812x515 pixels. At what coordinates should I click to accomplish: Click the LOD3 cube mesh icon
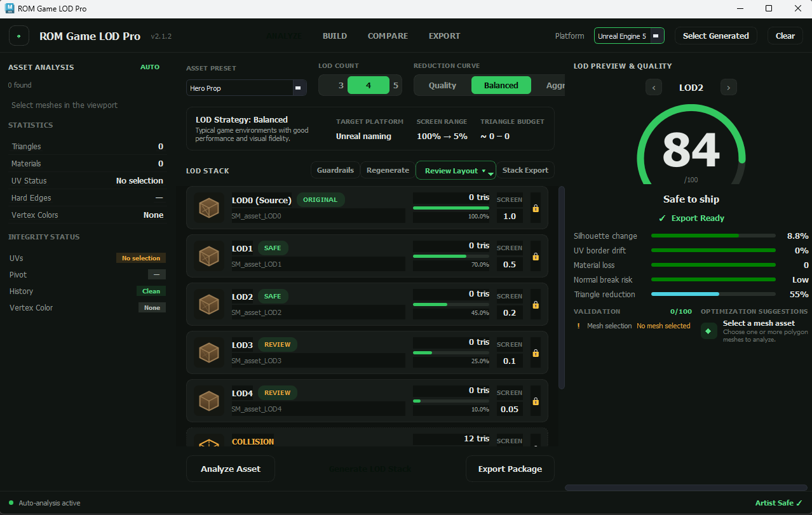(x=209, y=352)
